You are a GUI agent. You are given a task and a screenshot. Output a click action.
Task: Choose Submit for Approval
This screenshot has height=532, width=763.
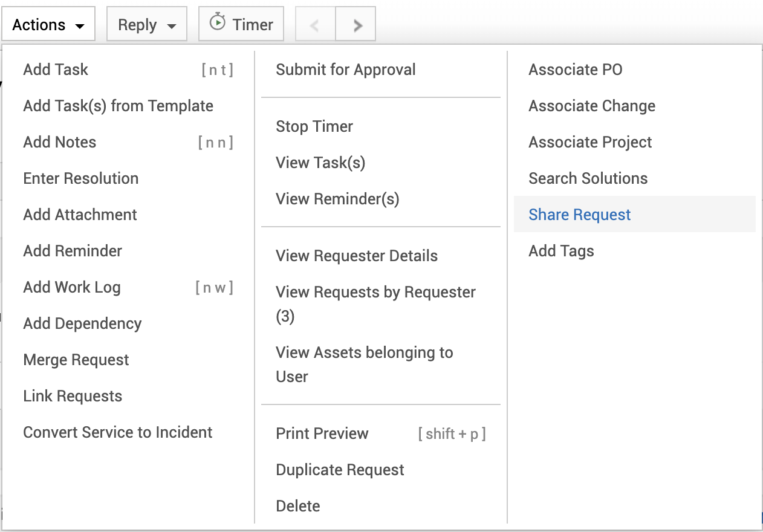point(346,70)
